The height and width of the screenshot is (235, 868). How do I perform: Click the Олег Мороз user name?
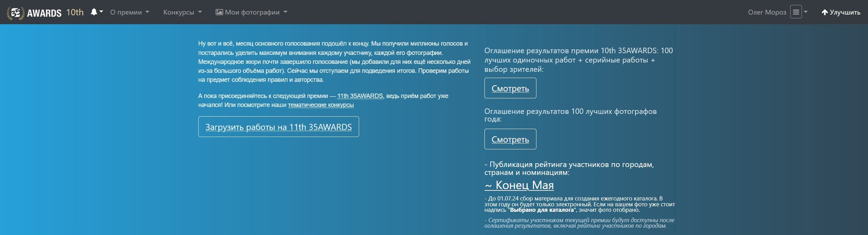(767, 12)
